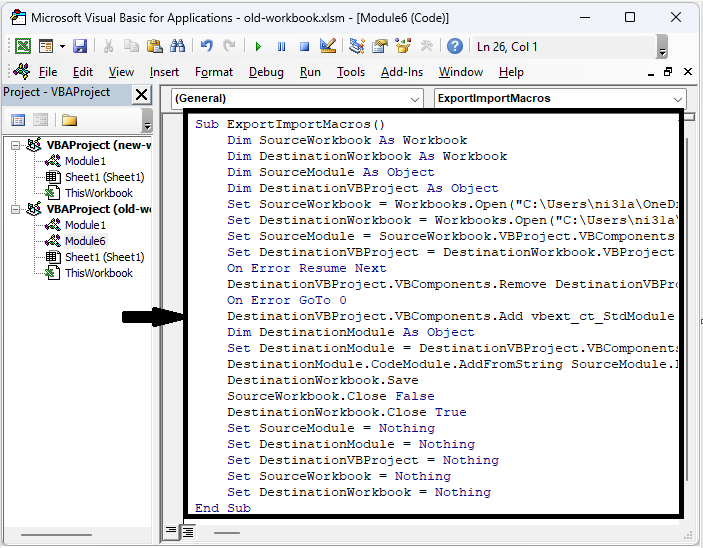703x548 pixels.
Task: Open the Run menu
Action: coord(310,72)
